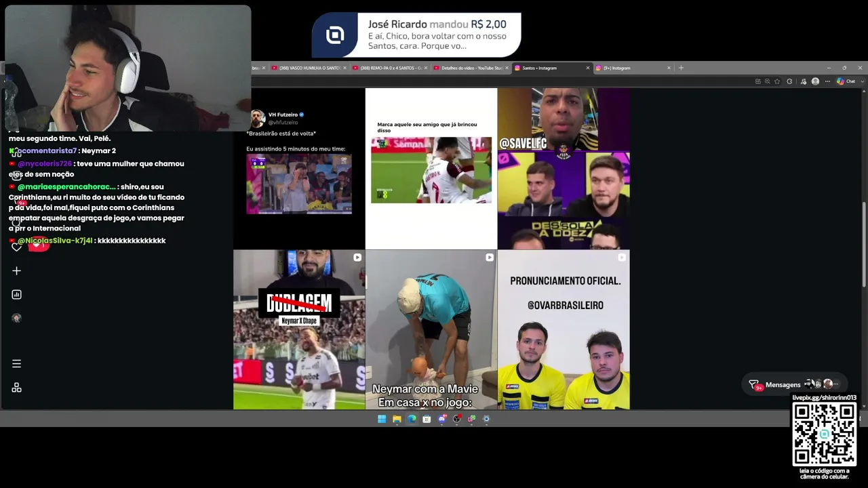The height and width of the screenshot is (488, 868).
Task: Open the @SAVELFC reel thumbnail
Action: 564,169
